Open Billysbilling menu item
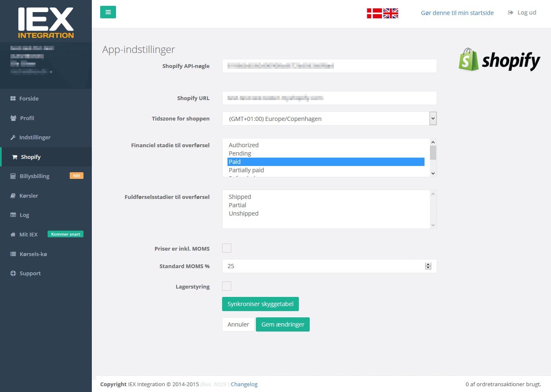Viewport: 551px width, 392px height. [x=46, y=176]
